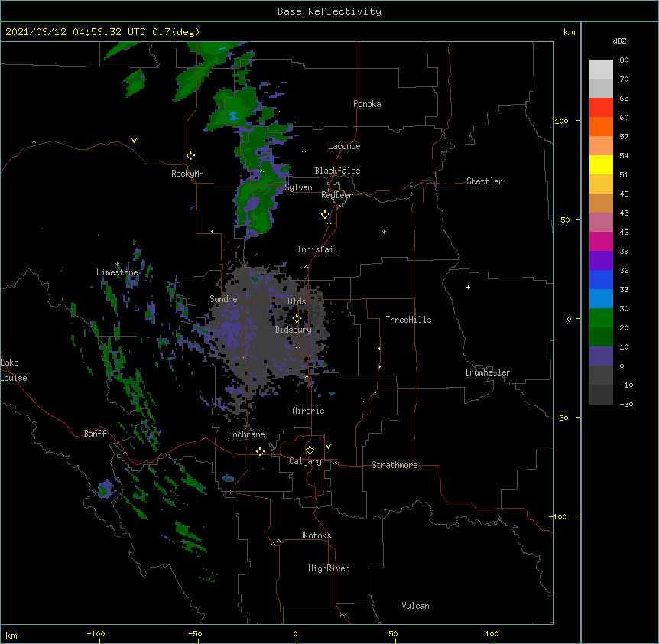Screen dimensions: 659x644
Task: Click the HighRiver label
Action: [x=329, y=568]
